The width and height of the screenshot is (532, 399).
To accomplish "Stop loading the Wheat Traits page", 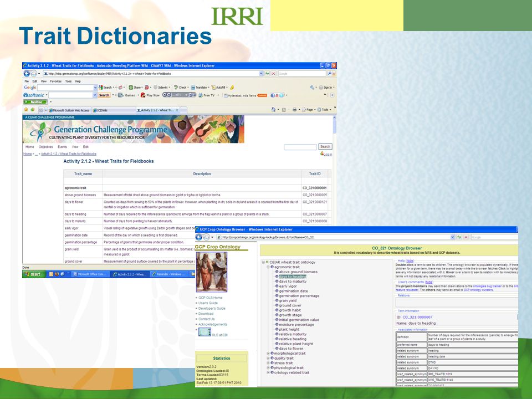I will [273, 73].
